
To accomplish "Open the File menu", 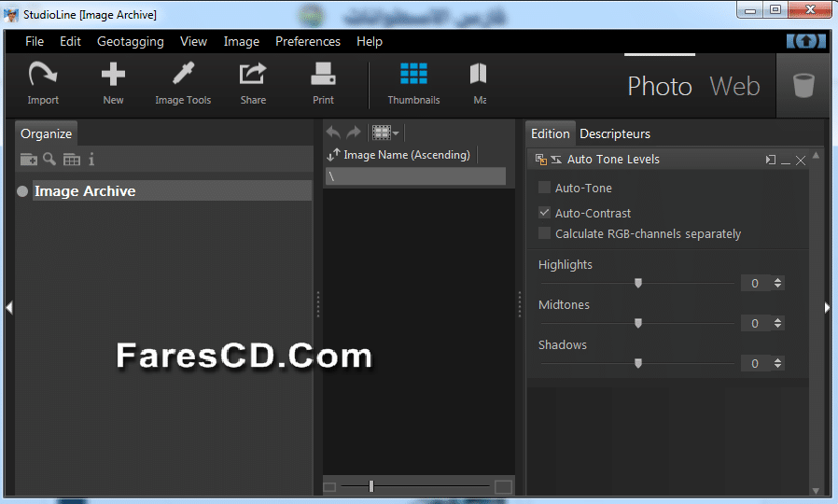I will [x=35, y=41].
